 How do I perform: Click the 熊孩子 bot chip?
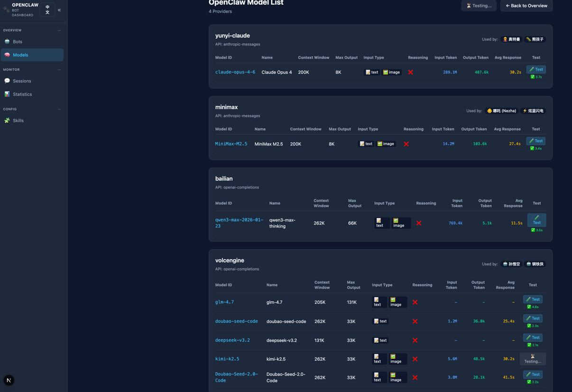tap(535, 39)
